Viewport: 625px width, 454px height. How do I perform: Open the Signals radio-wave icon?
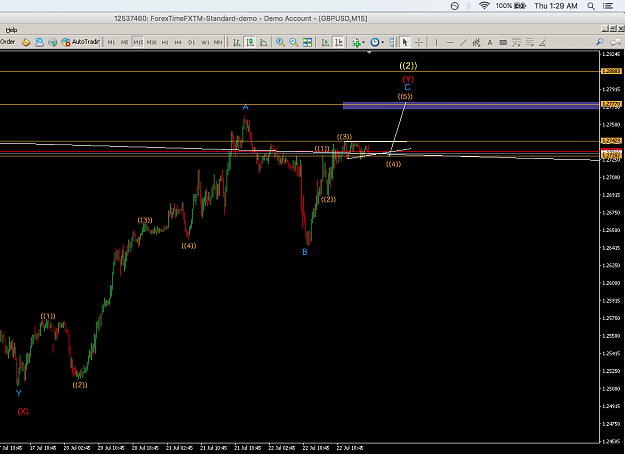pyautogui.click(x=52, y=42)
